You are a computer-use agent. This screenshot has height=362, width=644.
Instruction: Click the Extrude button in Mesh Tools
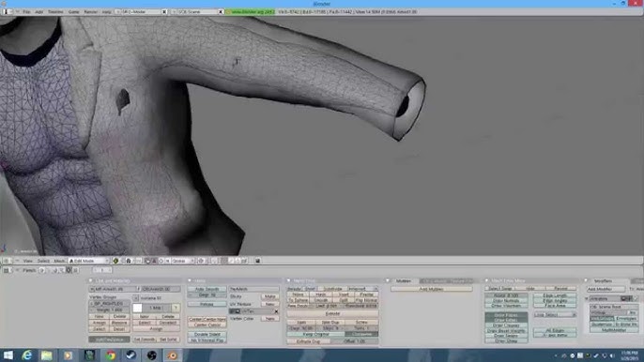click(332, 313)
